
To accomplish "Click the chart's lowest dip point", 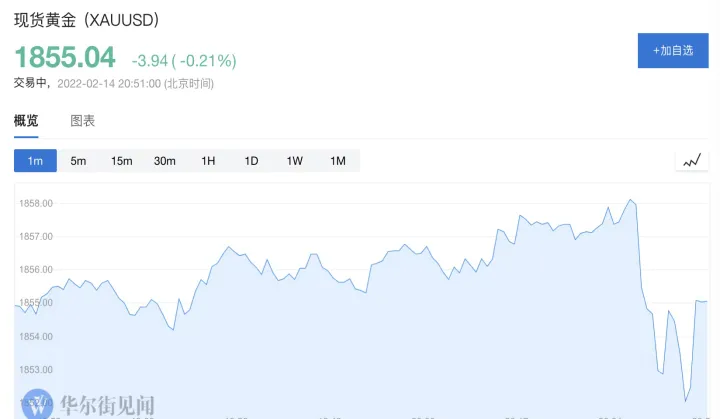I will click(x=686, y=401).
